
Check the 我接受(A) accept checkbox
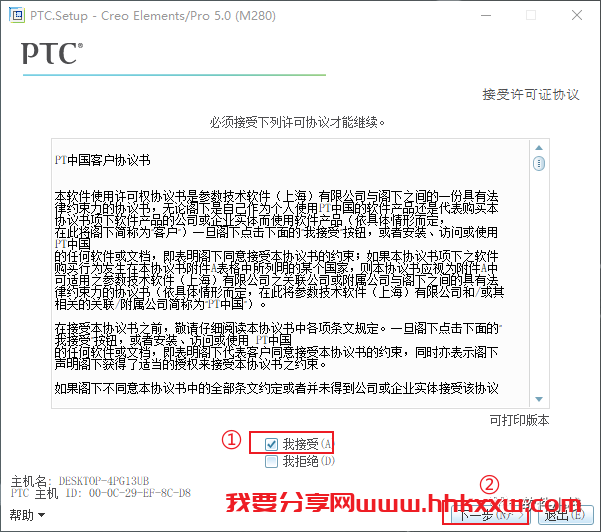coord(271,444)
